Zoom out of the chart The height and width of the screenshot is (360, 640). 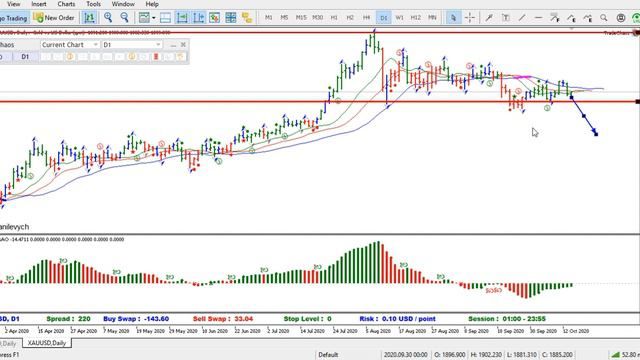(124, 17)
